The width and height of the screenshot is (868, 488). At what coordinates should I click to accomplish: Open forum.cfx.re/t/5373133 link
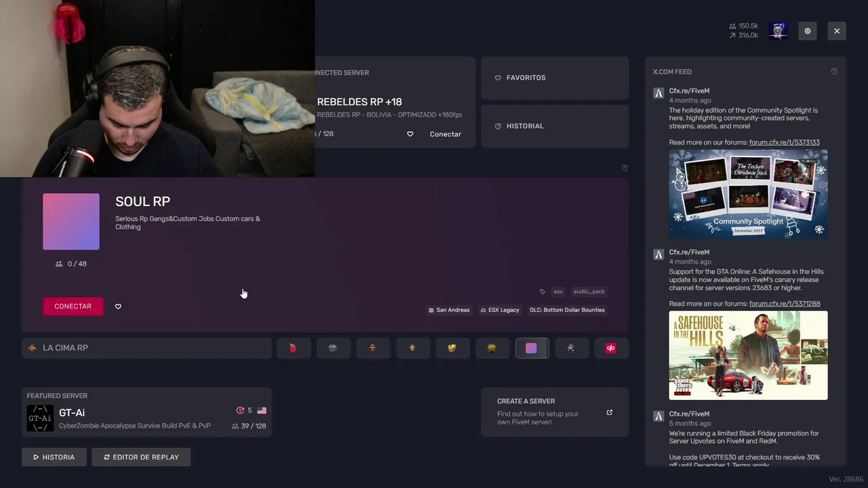click(785, 142)
